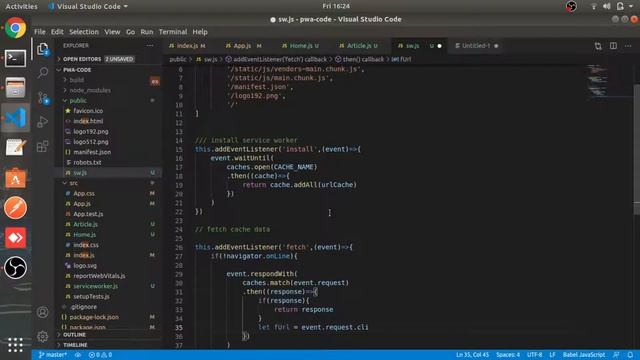
Task: Expand the Open Editors section
Action: tap(108, 59)
